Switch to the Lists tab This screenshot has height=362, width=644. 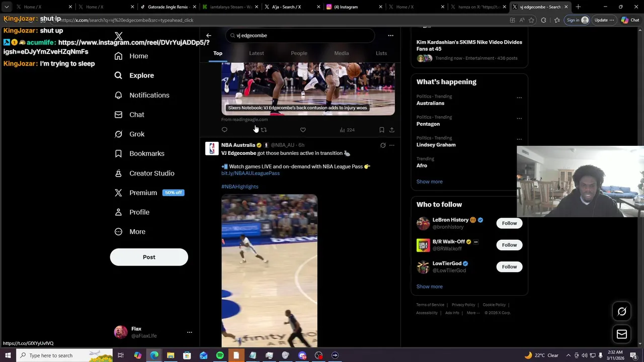381,53
